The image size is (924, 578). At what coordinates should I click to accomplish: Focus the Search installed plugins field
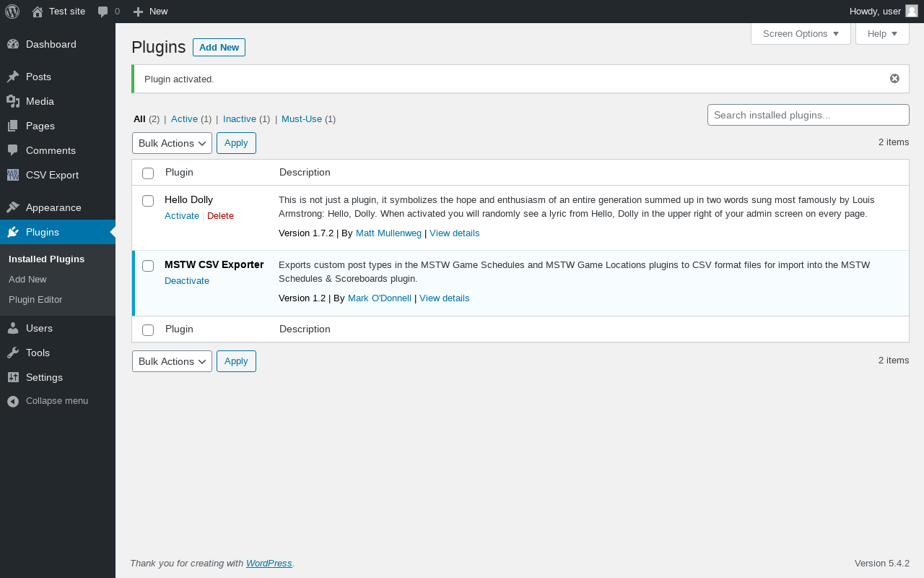click(808, 115)
